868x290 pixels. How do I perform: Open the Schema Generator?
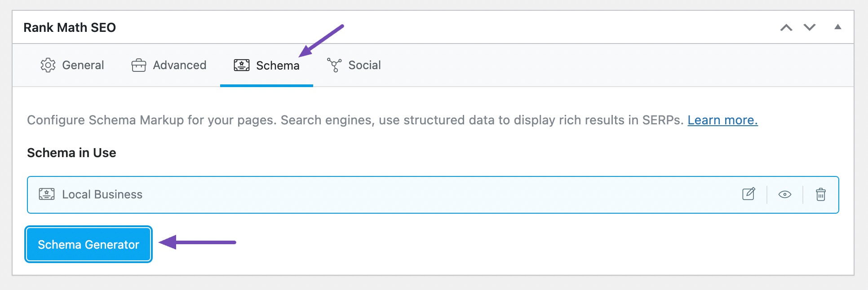pos(89,244)
